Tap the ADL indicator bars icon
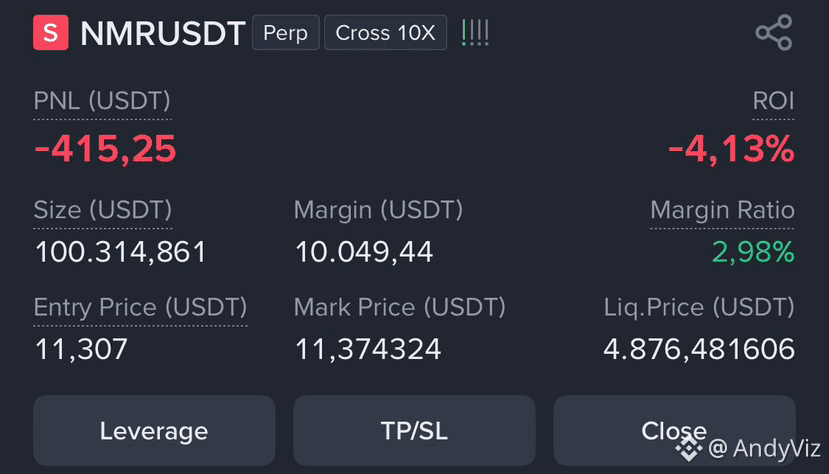Viewport: 829px width, 474px height. 475,33
